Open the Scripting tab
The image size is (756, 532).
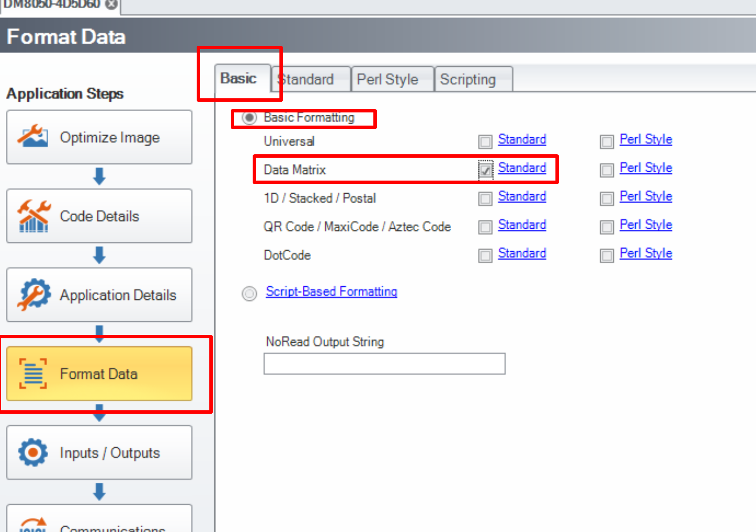click(468, 79)
